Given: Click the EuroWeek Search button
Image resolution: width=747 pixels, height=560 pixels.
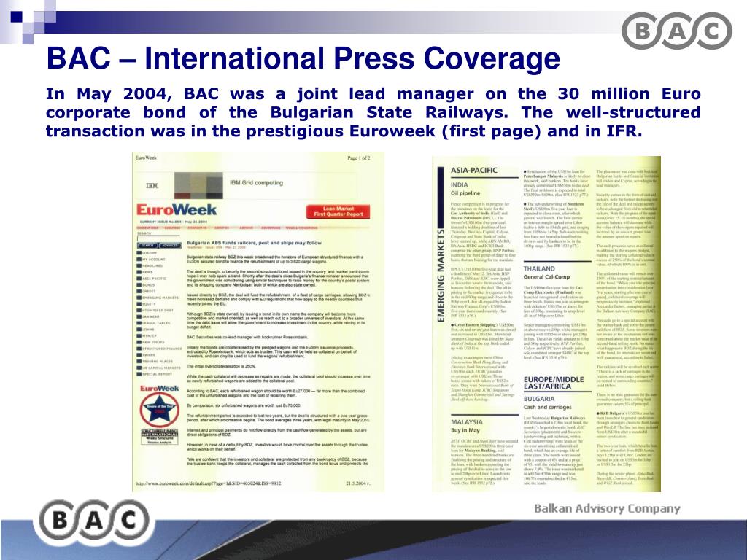Looking at the screenshot, I should click(x=147, y=245).
